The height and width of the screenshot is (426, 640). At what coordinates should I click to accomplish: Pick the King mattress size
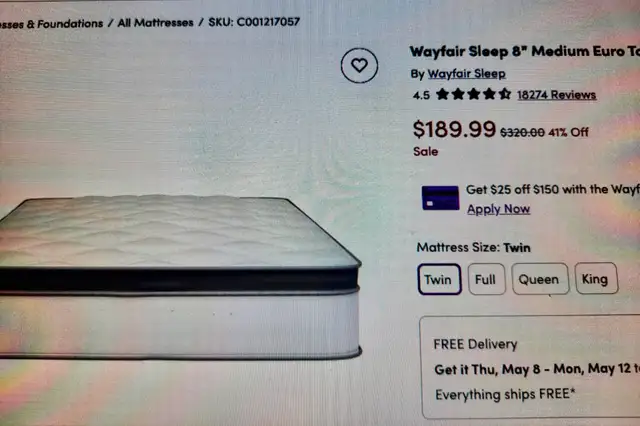pyautogui.click(x=596, y=279)
